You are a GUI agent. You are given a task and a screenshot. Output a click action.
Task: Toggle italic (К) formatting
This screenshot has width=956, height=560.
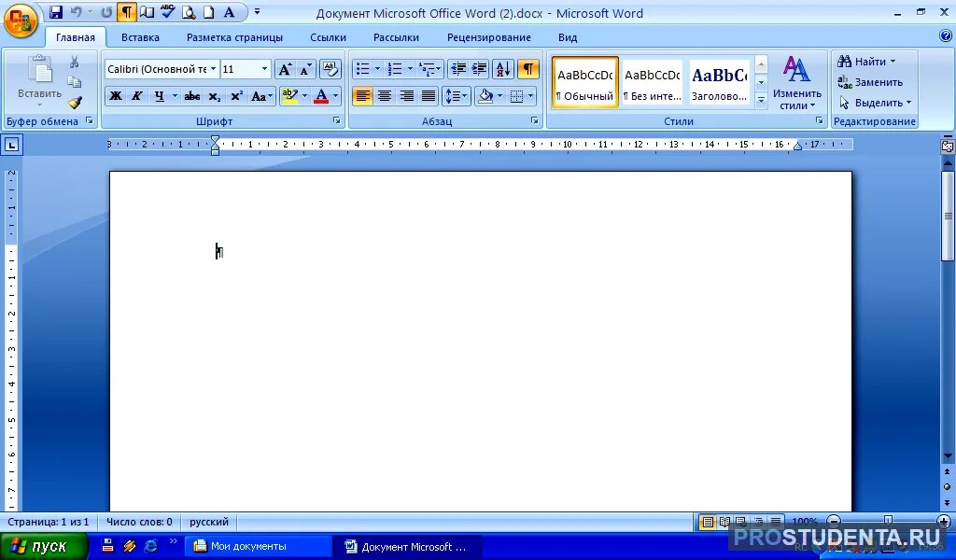pos(137,96)
